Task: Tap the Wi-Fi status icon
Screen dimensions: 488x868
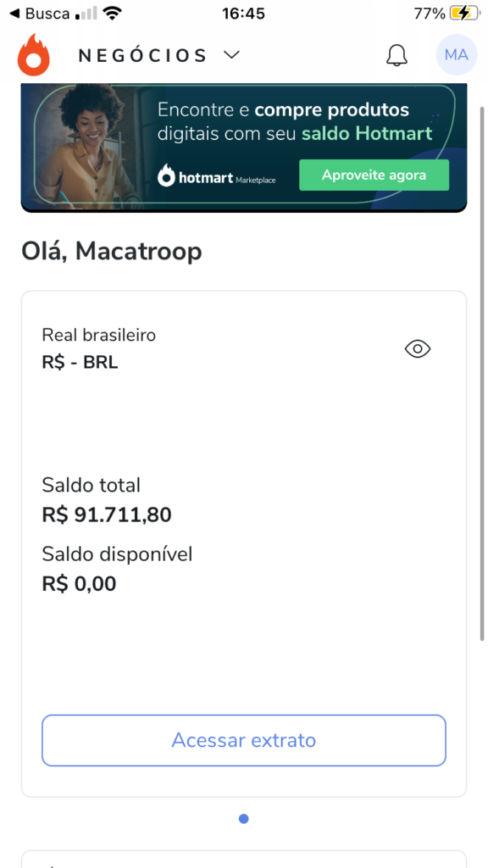Action: pyautogui.click(x=113, y=14)
